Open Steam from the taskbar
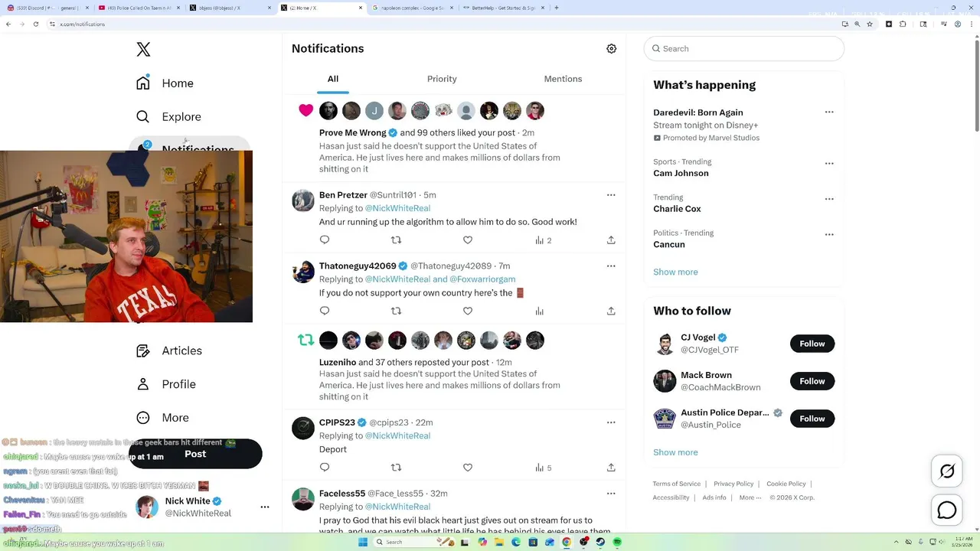Screen dimensions: 980x551 click(600, 542)
